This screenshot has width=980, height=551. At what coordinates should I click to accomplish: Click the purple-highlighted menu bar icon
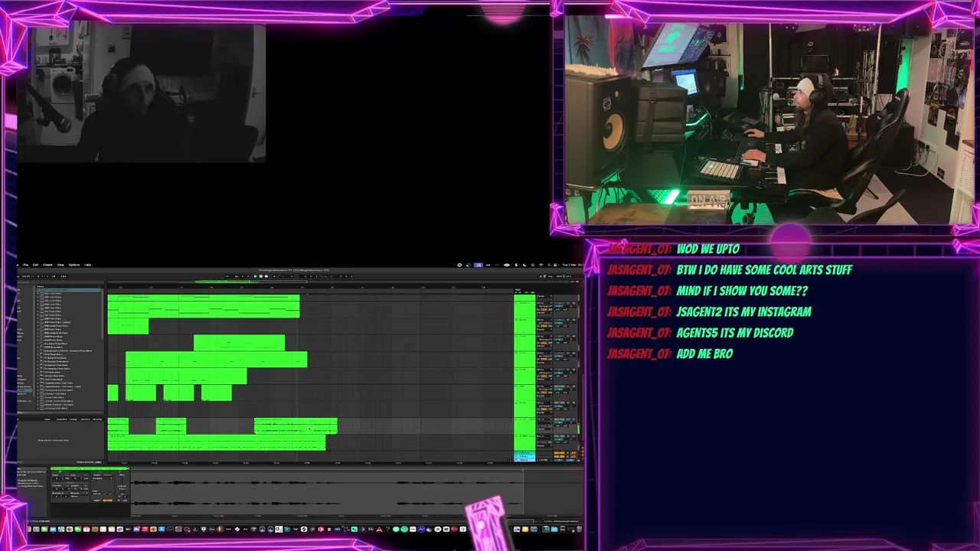coord(479,265)
